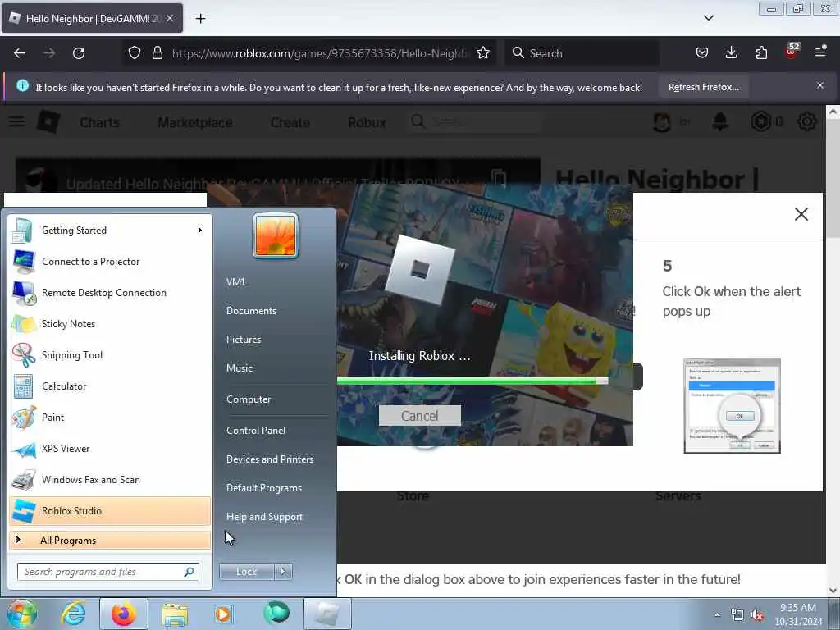Click the Paint palette icon

[23, 418]
